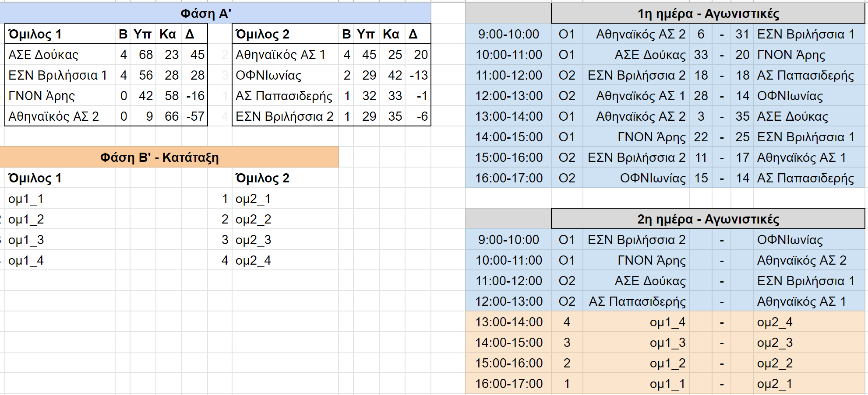Click ΑΣΕ Δούκας in the Όμιλος 1 standings

(x=43, y=55)
